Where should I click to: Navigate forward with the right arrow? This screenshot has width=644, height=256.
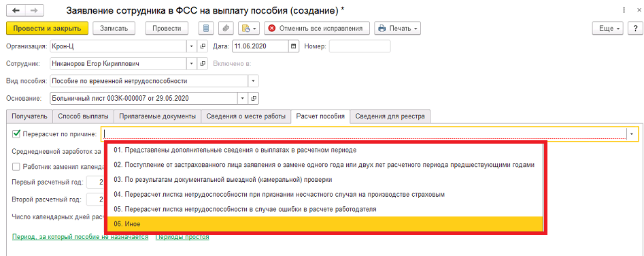coord(34,11)
